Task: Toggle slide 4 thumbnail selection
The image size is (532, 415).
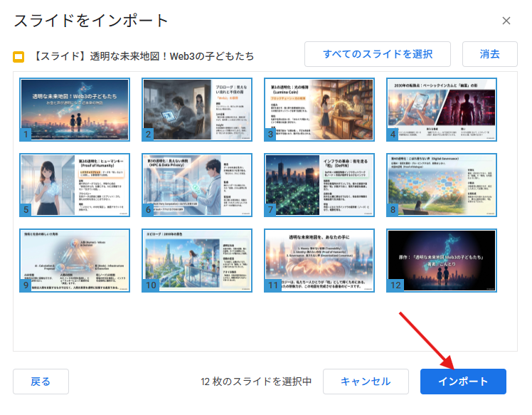Action: click(x=441, y=110)
